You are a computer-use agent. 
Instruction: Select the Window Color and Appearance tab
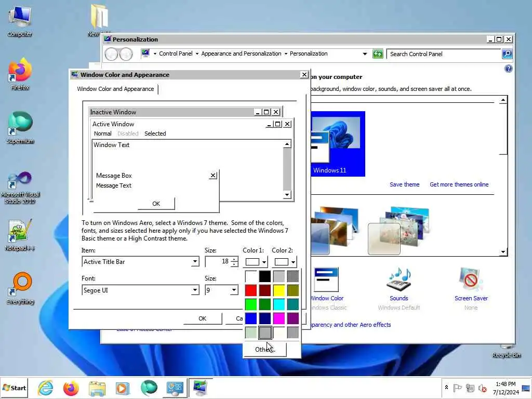[x=115, y=89]
